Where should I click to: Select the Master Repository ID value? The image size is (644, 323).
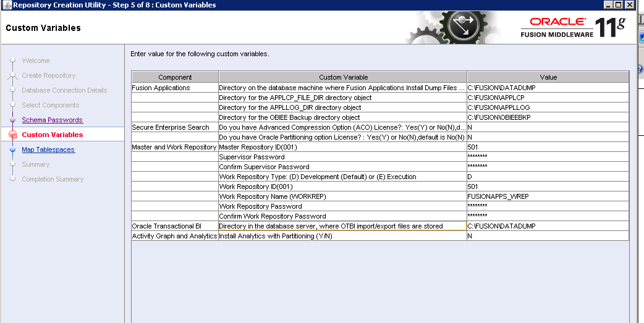[547, 147]
